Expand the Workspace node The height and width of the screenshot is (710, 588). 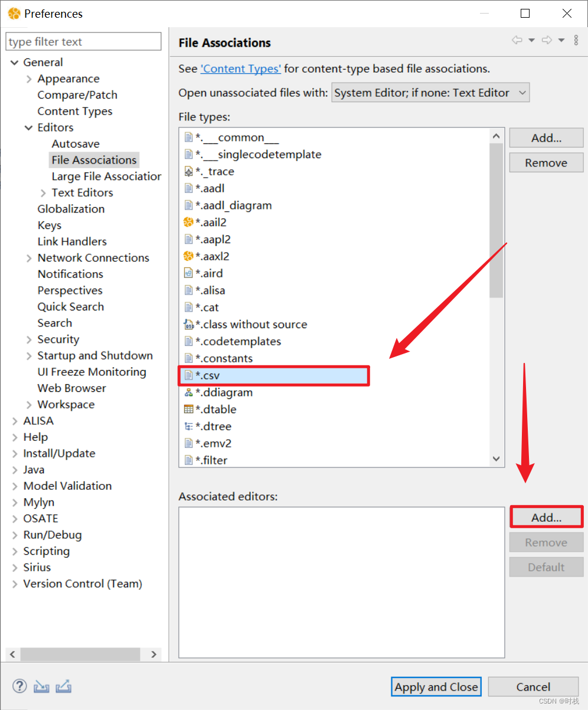coord(29,405)
